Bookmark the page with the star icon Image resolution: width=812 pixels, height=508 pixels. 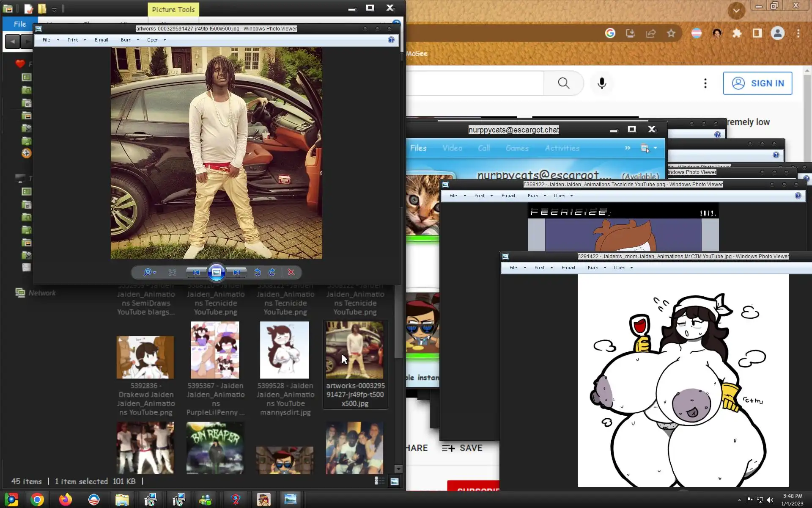(671, 33)
